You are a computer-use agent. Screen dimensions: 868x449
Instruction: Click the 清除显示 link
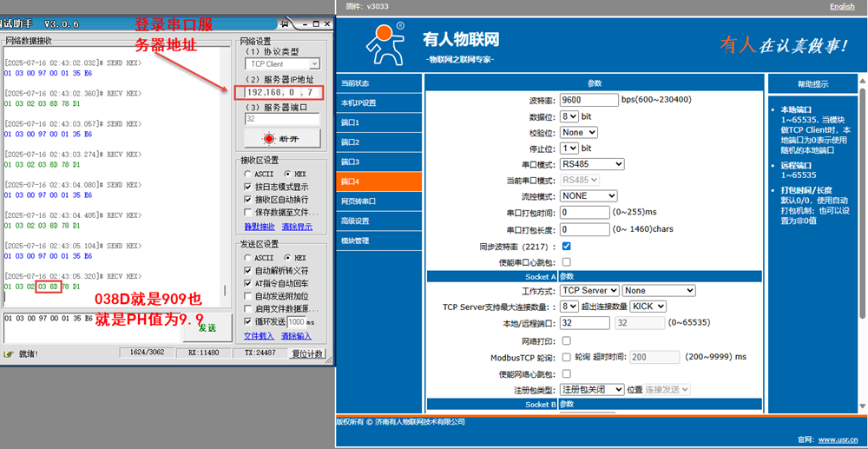click(x=297, y=227)
